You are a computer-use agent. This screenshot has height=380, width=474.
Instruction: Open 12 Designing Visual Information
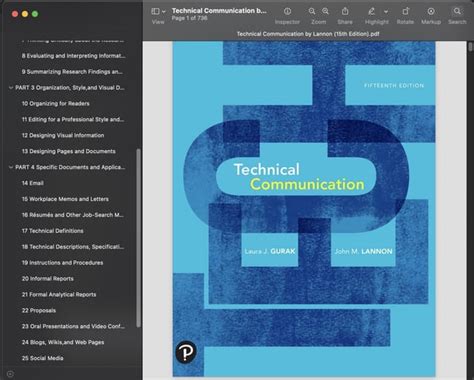(63, 135)
